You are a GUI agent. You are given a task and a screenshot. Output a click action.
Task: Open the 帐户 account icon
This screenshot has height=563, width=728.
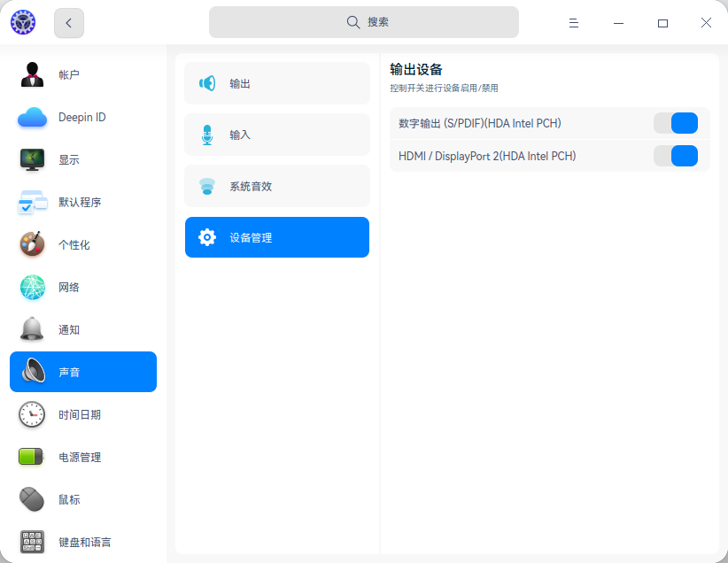32,74
